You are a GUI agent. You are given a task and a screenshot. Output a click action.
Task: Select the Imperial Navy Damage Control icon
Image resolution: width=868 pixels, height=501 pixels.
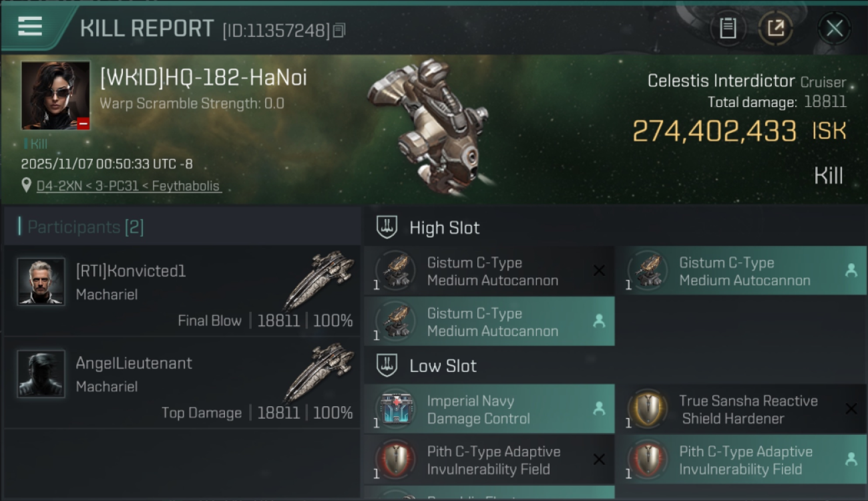tap(396, 409)
